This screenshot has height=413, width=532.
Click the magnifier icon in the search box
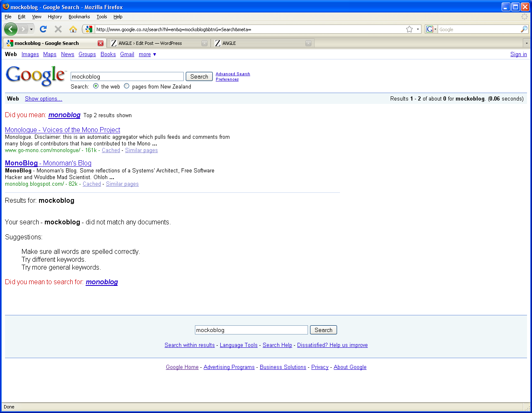point(524,29)
